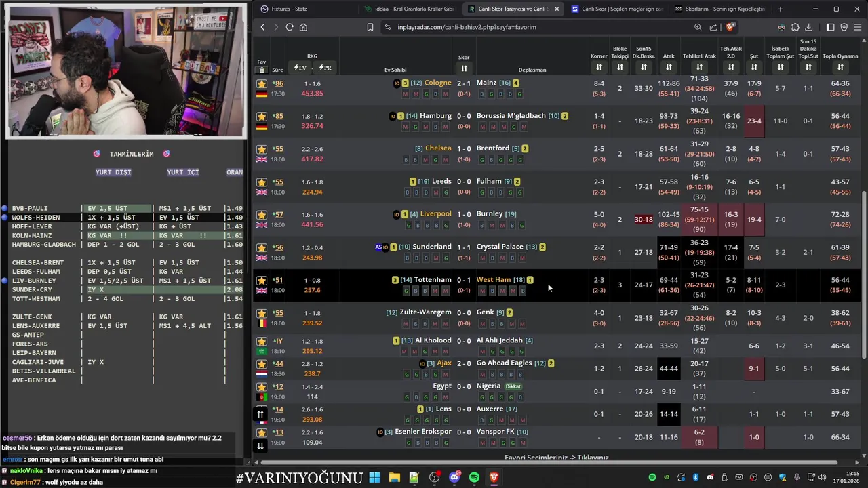Switch to the Canlı Skor Seçilen maçlar tab
Viewport: 868px width, 488px height.
616,9
